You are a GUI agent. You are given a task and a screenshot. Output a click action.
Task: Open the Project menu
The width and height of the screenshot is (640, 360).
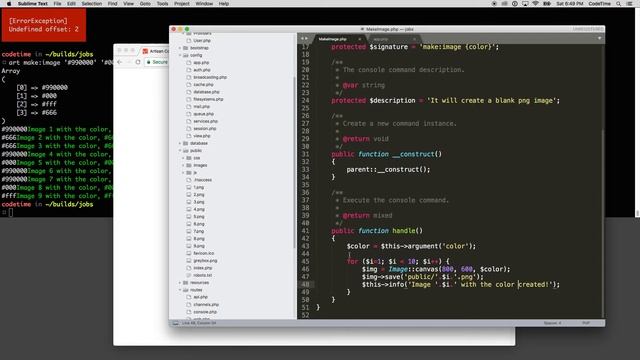(182, 4)
